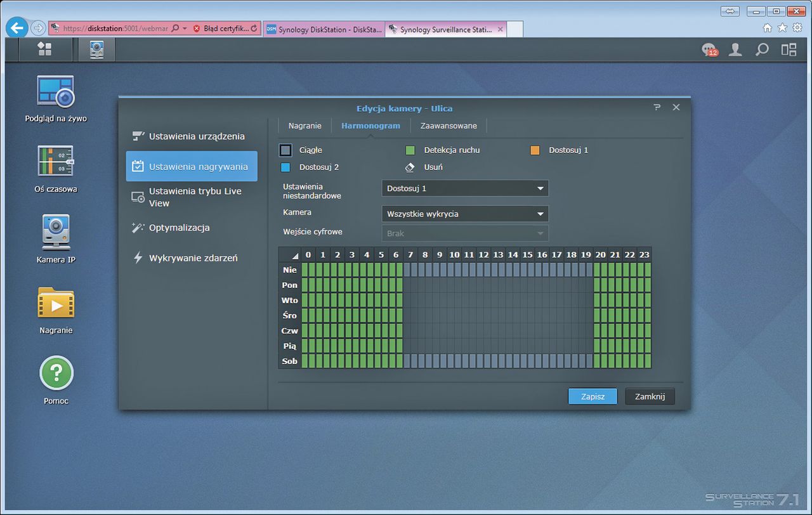Select the Sob row header
This screenshot has height=515, width=812.
click(290, 361)
